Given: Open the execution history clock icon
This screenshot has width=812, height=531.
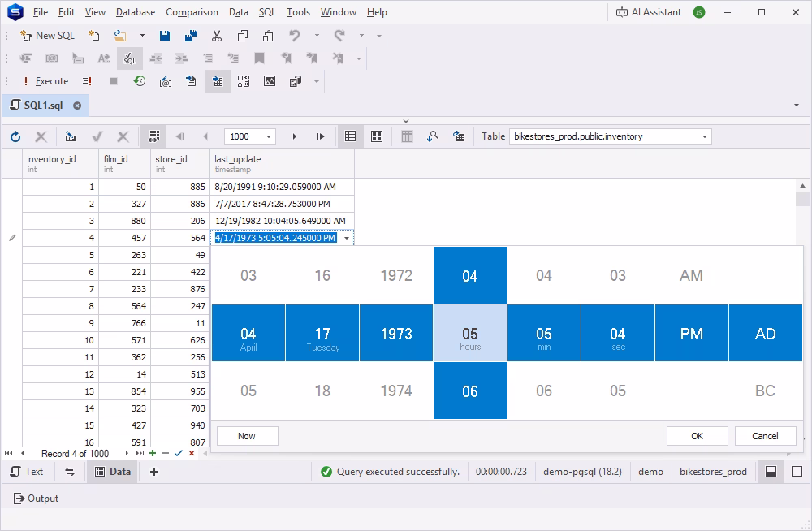Looking at the screenshot, I should pyautogui.click(x=140, y=81).
